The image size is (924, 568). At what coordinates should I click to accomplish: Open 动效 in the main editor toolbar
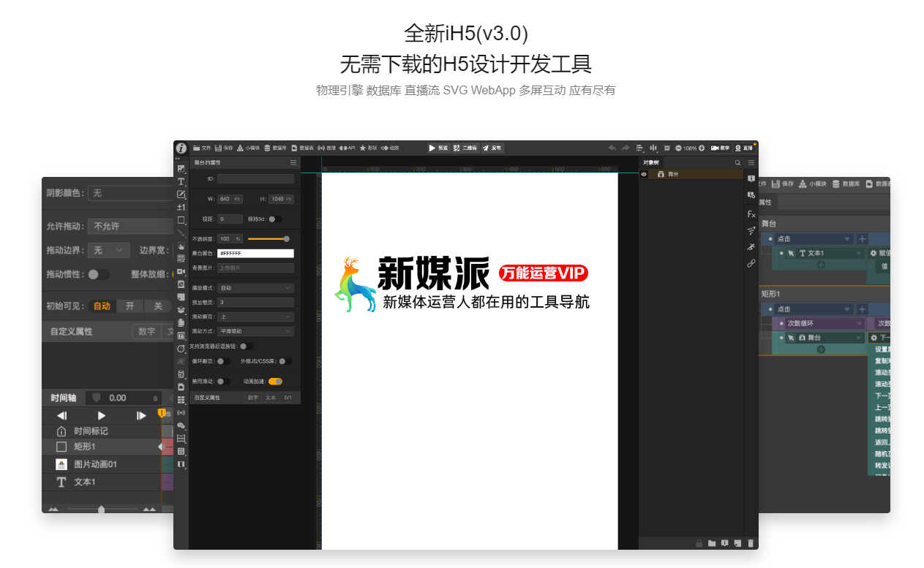(390, 148)
